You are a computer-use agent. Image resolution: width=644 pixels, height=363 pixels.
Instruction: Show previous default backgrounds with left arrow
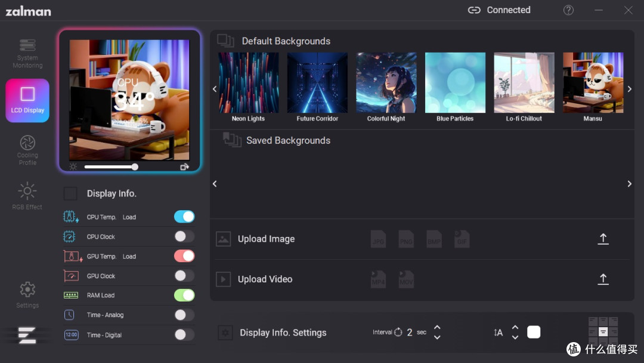click(215, 89)
